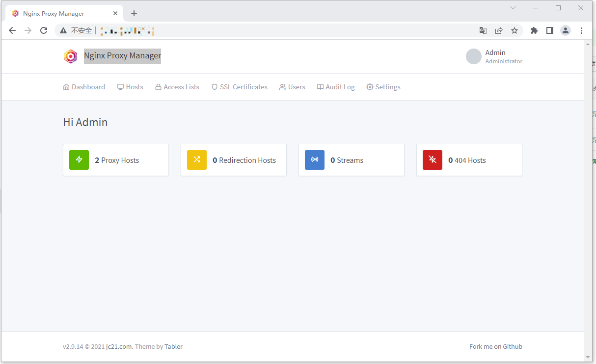596x364 pixels.
Task: Select the red 404 Hosts icon
Action: coord(433,160)
